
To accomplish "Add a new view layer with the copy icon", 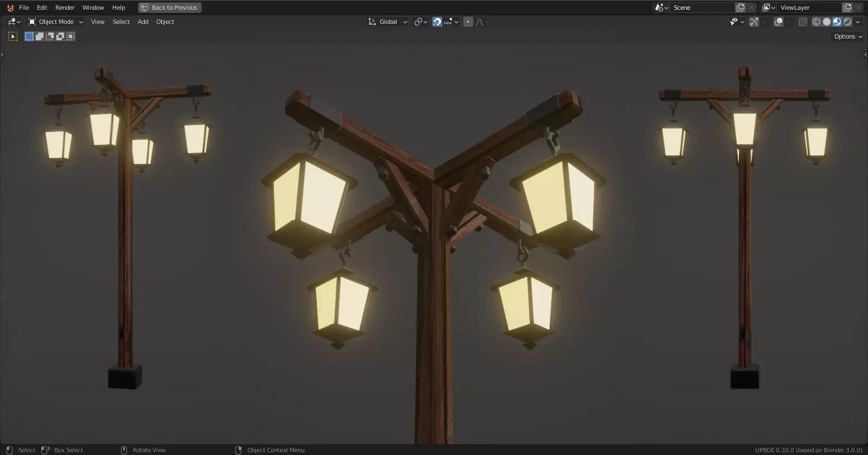I will tap(847, 8).
